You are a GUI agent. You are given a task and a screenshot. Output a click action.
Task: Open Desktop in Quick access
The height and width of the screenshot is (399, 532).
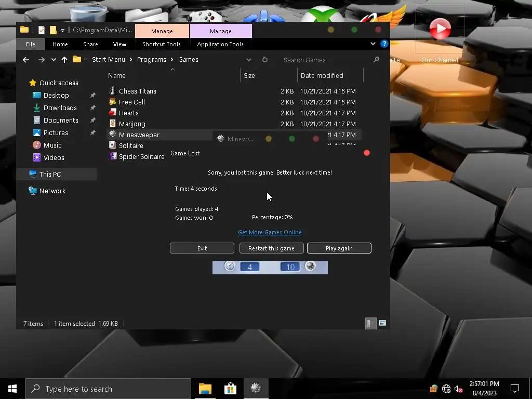pos(56,96)
